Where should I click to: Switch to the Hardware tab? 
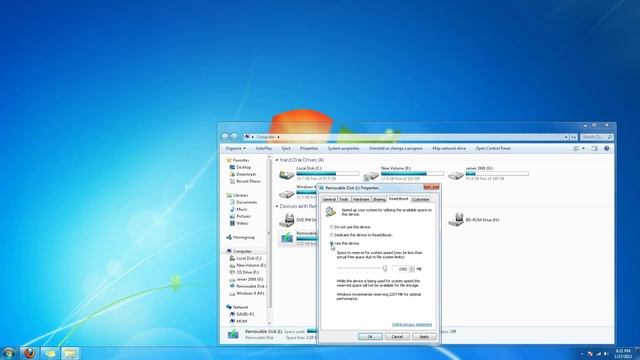(x=361, y=199)
